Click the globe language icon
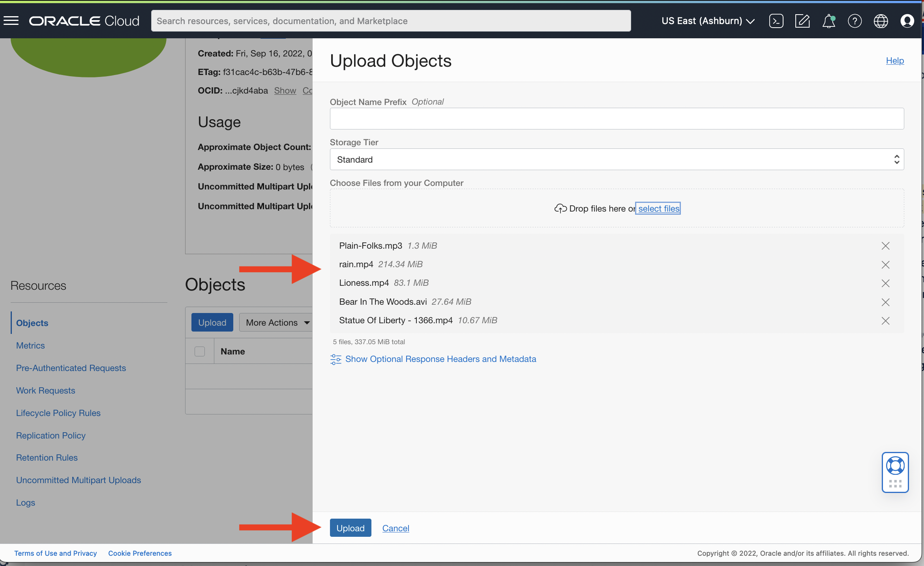 [x=881, y=21]
